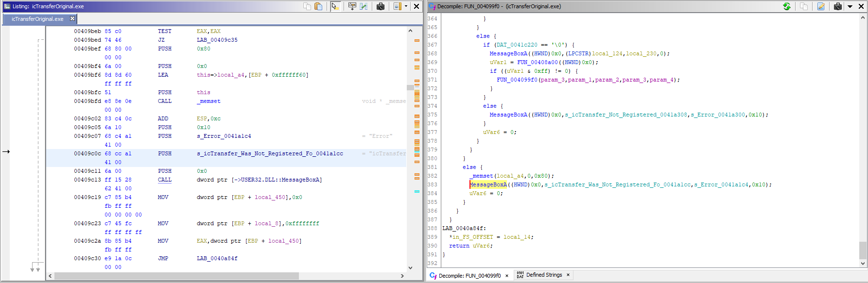Take a snapshot of the Listing window
The width and height of the screenshot is (868, 283).
381,6
